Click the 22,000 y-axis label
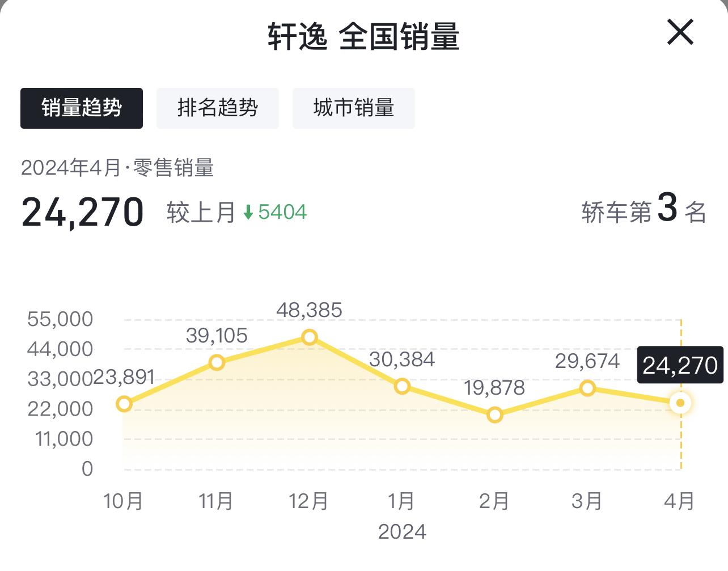Screen dimensions: 728x571 tap(60, 409)
